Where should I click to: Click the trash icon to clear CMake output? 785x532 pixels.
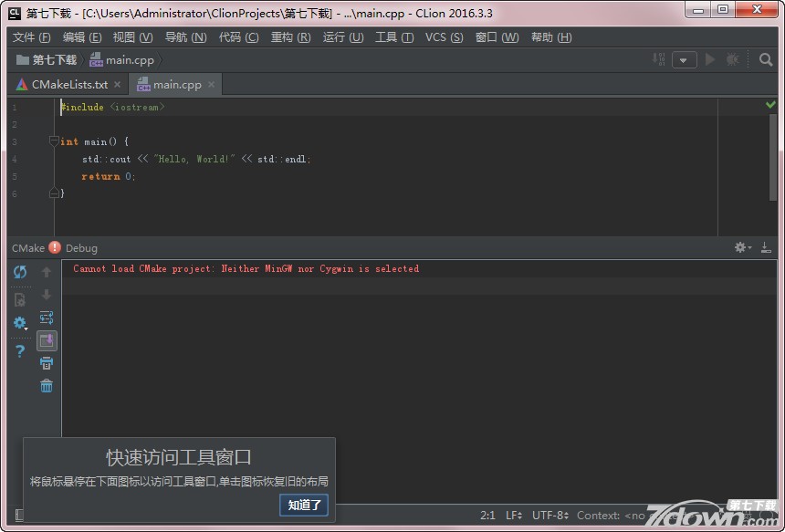[47, 386]
